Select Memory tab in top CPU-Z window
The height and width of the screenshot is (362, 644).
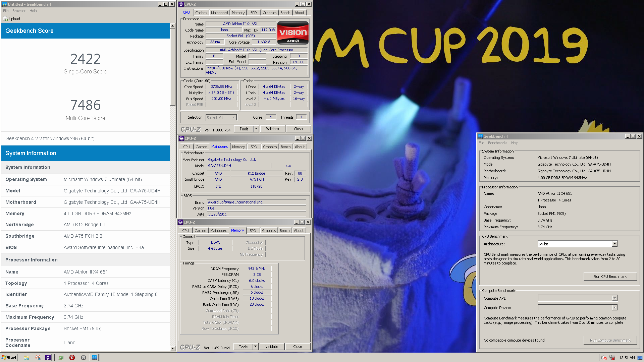(x=238, y=13)
